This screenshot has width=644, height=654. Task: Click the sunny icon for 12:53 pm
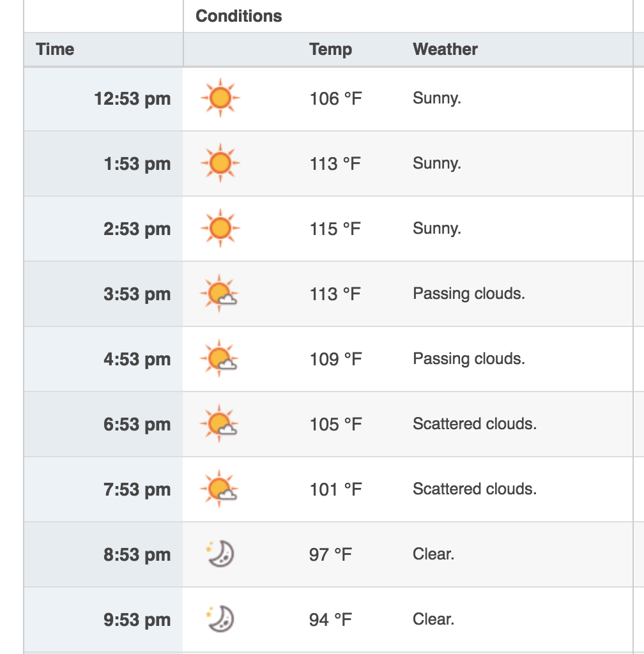tap(220, 98)
